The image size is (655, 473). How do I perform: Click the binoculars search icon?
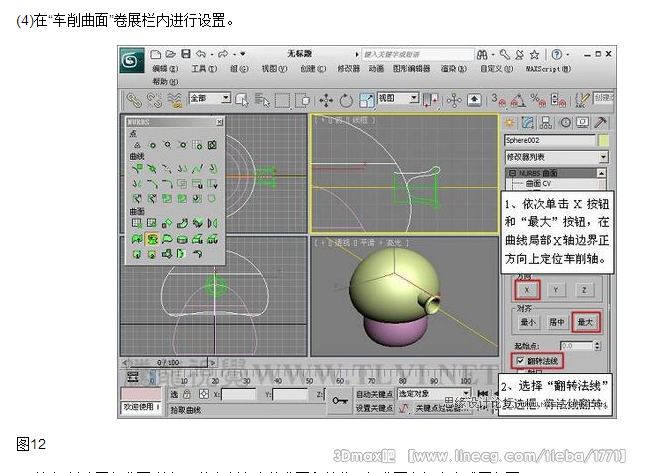click(x=482, y=55)
